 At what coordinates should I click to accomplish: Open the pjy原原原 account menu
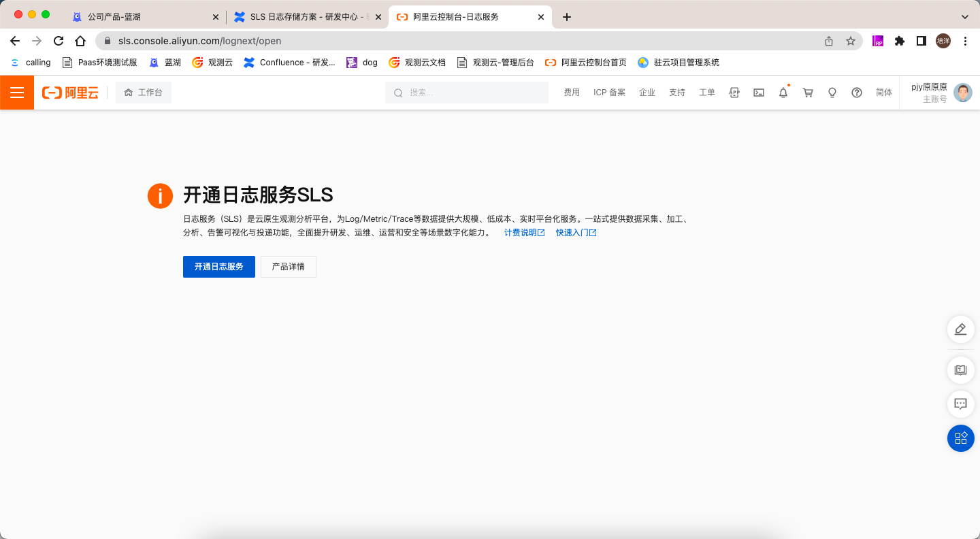click(x=929, y=93)
